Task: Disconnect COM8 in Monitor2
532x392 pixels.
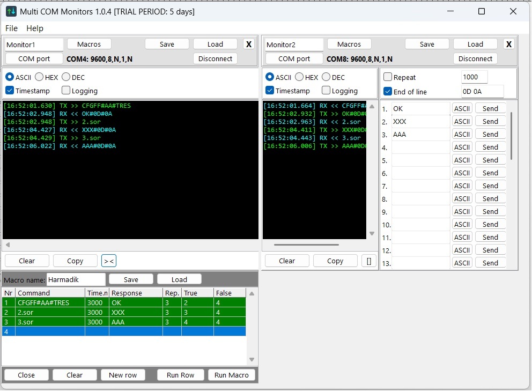Action: 475,58
